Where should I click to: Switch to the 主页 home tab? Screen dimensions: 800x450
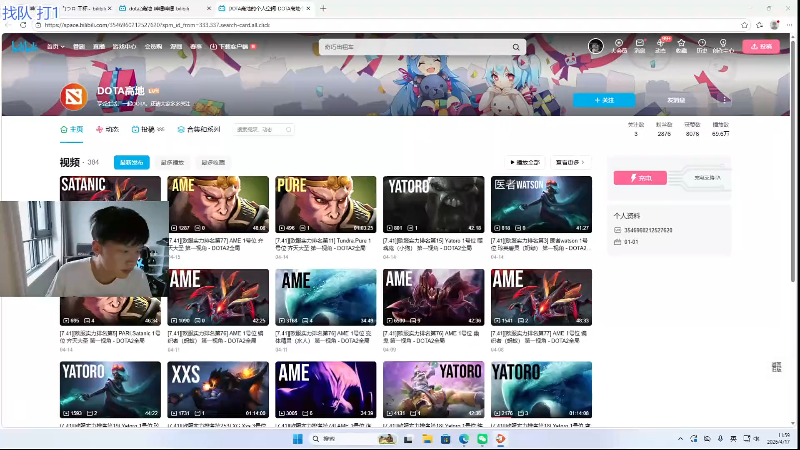71,130
